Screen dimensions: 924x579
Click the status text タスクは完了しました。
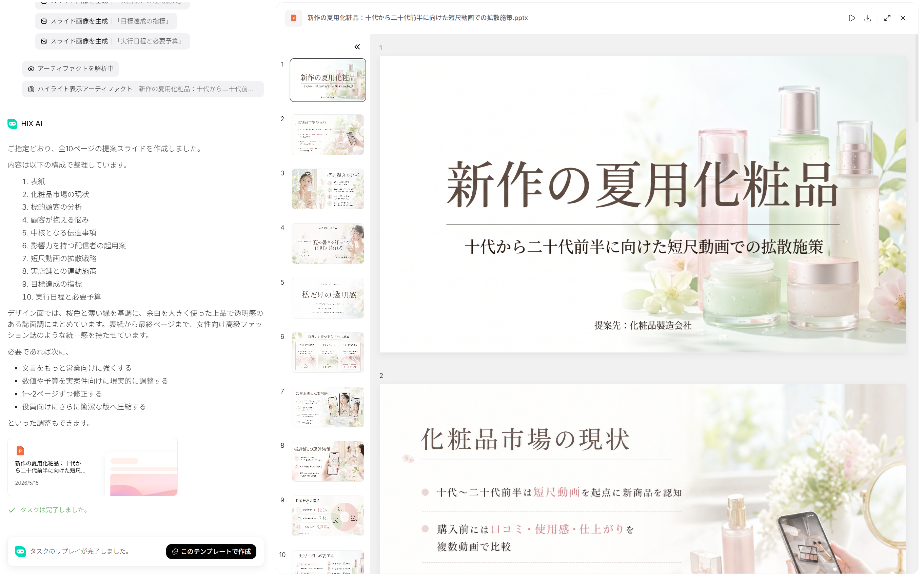pos(55,510)
